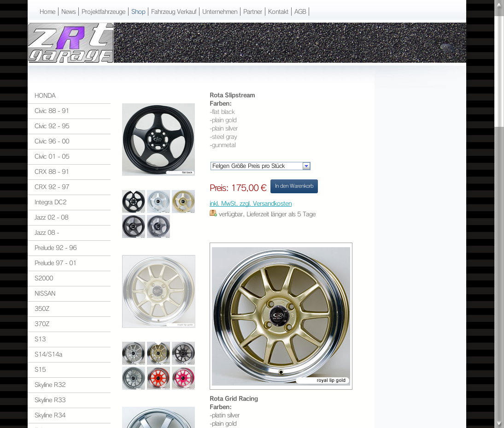Open the Kontakt page
Image resolution: width=504 pixels, height=428 pixels.
(278, 12)
